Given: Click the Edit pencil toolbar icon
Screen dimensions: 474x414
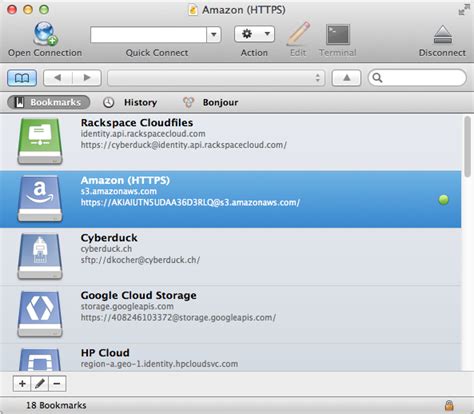Looking at the screenshot, I should point(298,33).
